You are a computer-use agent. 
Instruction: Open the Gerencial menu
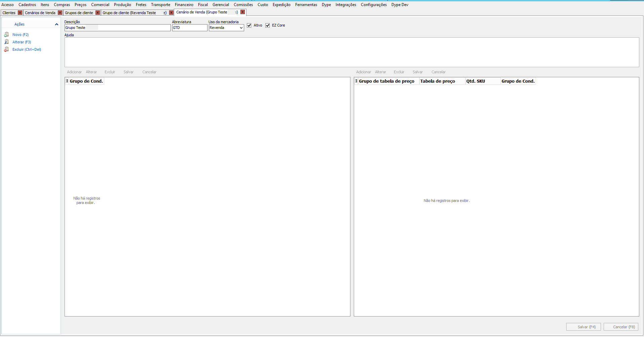[x=221, y=5]
